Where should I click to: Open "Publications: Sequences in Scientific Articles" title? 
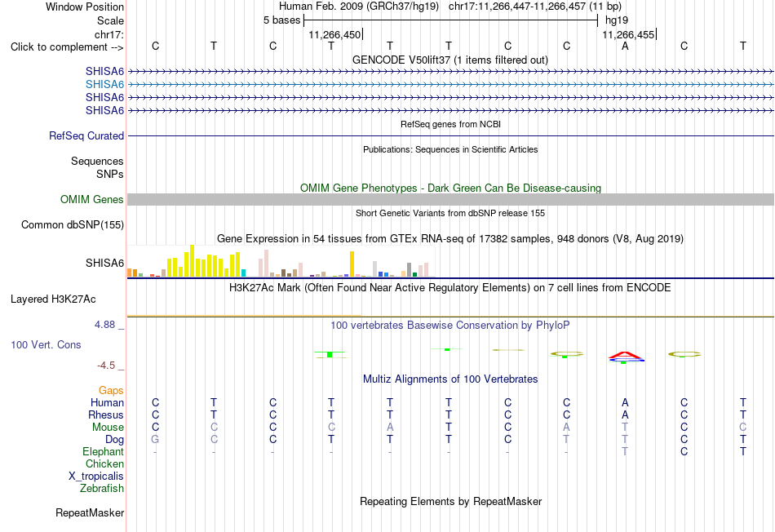click(x=450, y=149)
